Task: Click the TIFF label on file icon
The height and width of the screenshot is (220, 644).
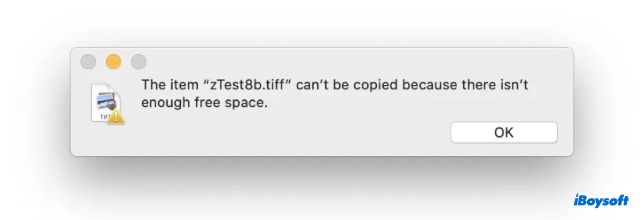Action: click(x=104, y=115)
